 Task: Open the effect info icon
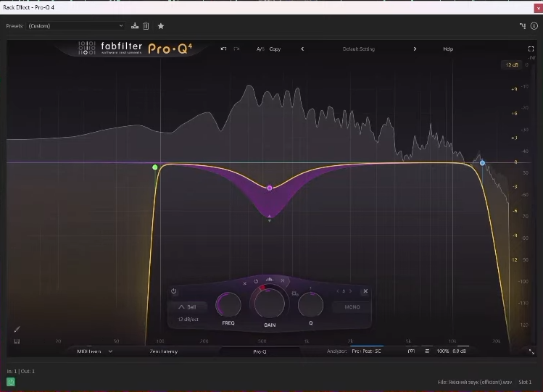[534, 26]
